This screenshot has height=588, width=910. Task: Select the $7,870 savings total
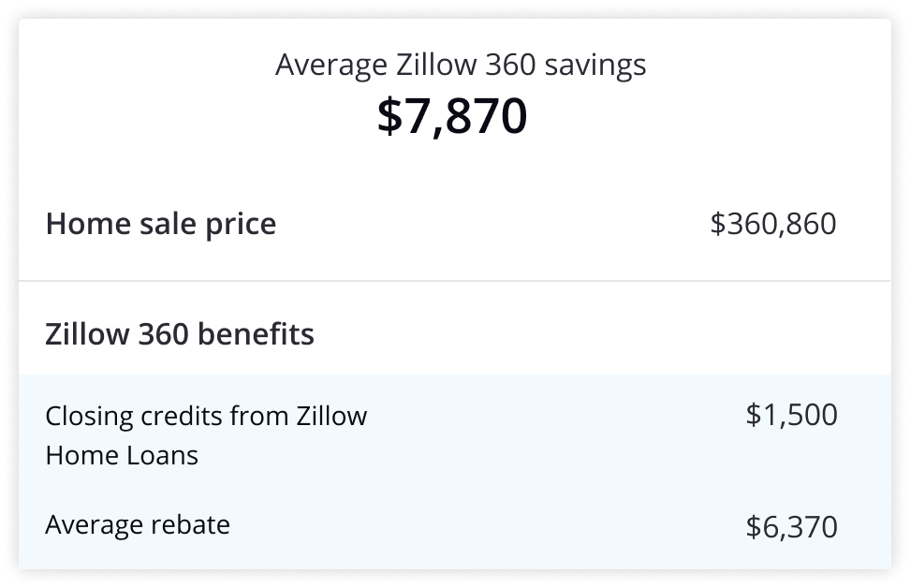[x=452, y=115]
